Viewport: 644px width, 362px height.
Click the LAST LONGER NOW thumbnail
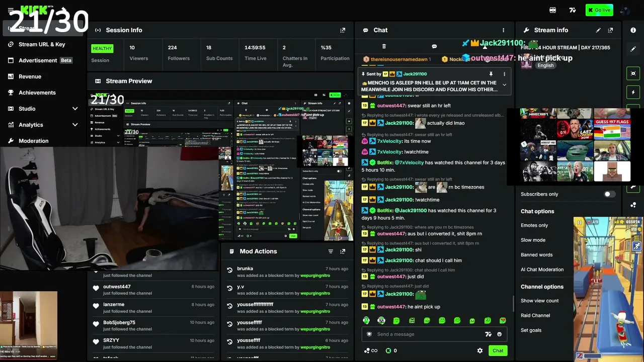575,129
